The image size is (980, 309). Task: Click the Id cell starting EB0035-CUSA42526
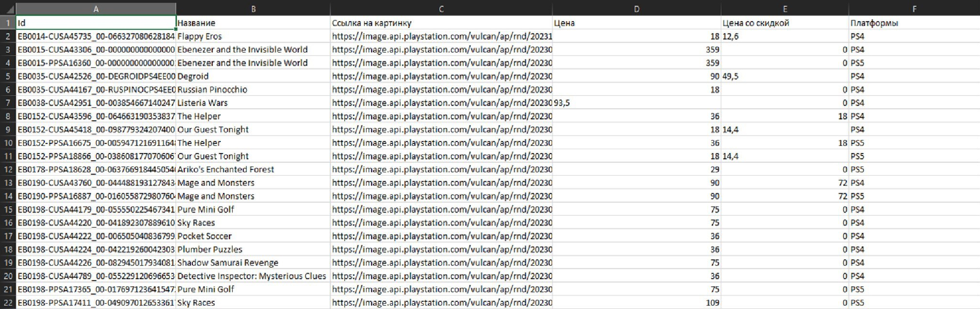point(96,76)
